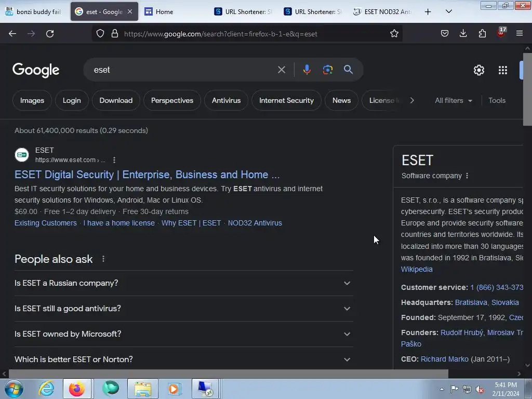
Task: Open more options for ESET result
Action: [114, 160]
